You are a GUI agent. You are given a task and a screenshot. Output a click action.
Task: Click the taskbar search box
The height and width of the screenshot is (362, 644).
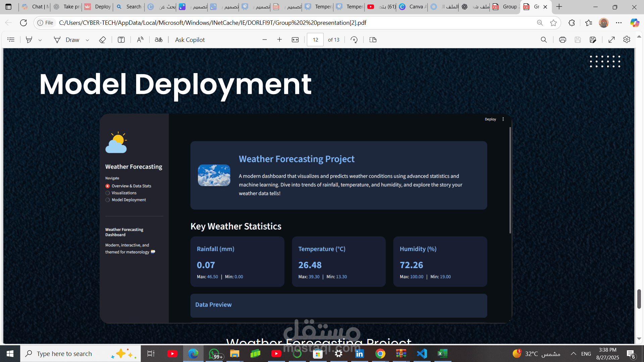click(x=80, y=354)
